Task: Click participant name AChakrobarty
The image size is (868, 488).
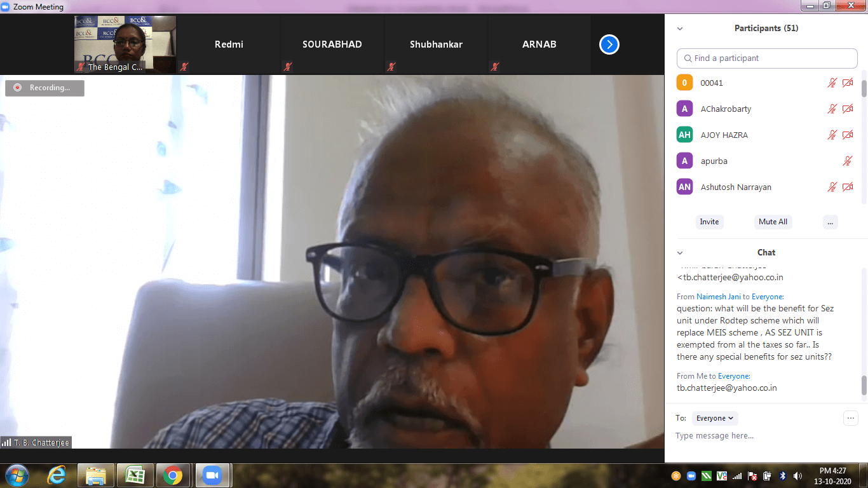Action: pyautogui.click(x=726, y=109)
